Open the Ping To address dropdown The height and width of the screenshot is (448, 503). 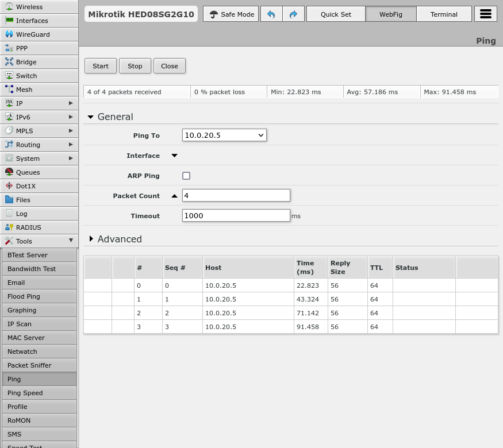[224, 135]
